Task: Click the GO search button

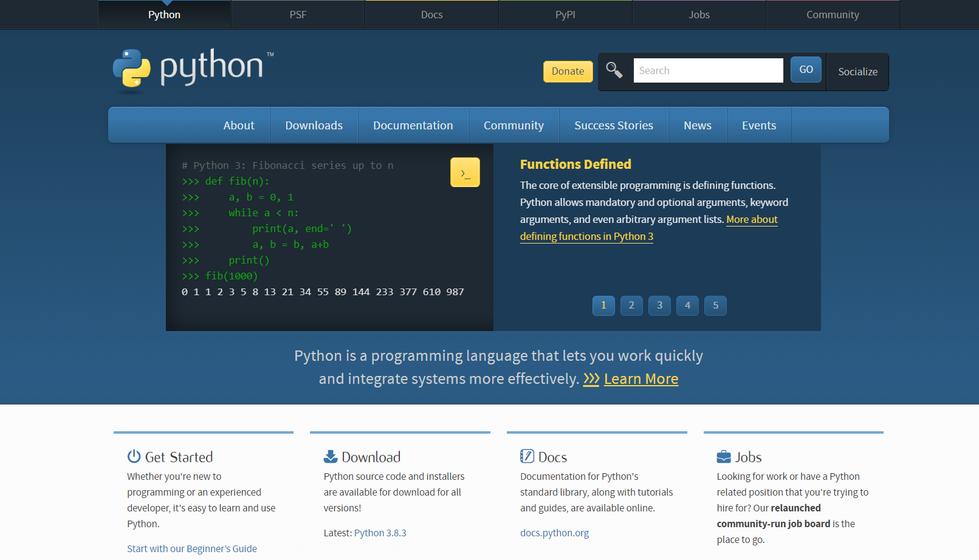Action: click(x=806, y=69)
